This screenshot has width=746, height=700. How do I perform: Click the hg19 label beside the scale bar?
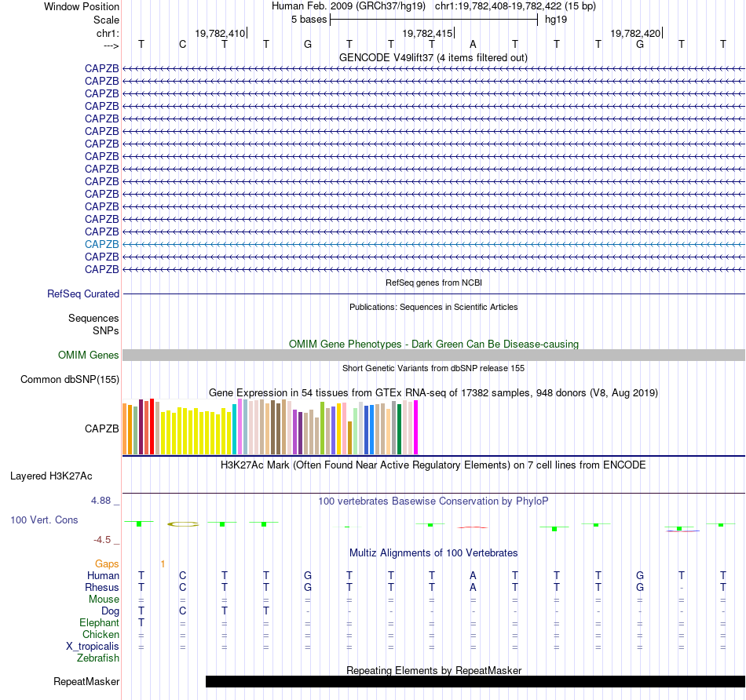point(556,20)
